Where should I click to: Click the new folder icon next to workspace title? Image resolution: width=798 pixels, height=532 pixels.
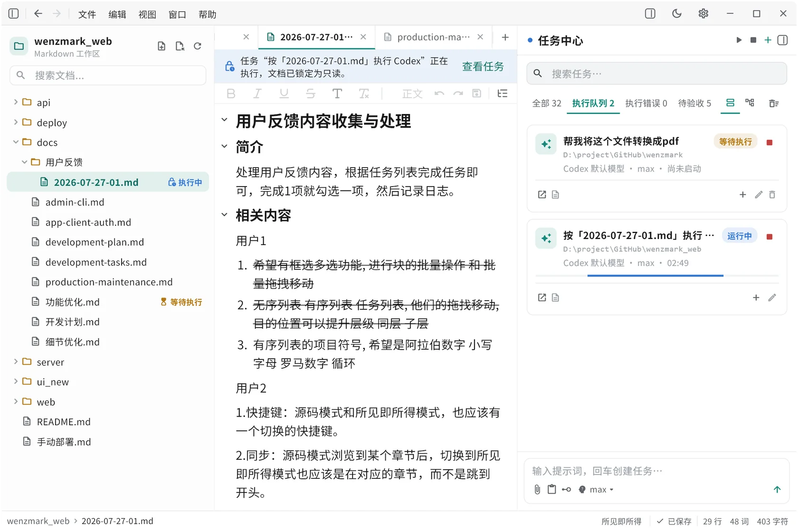pos(180,46)
